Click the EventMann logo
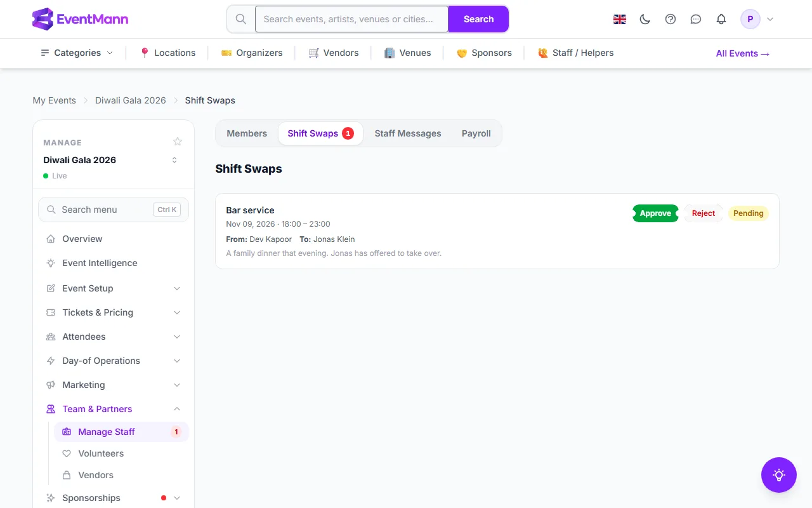Image resolution: width=812 pixels, height=508 pixels. tap(80, 19)
